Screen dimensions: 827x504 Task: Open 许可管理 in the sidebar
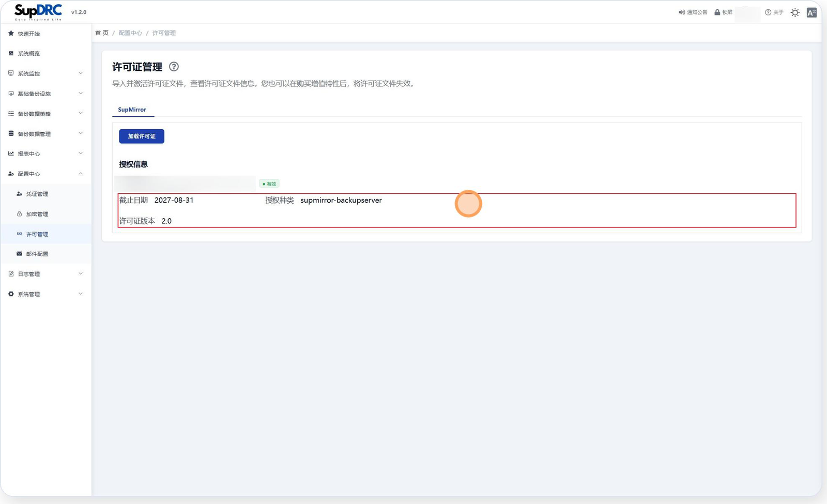(x=45, y=234)
